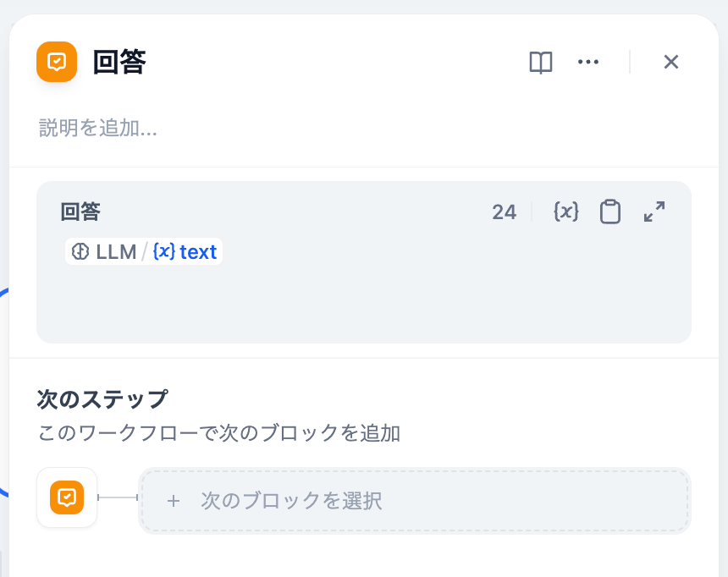Screen dimensions: 728x577
Task: Click the 説明を追加 description field
Action: click(98, 129)
